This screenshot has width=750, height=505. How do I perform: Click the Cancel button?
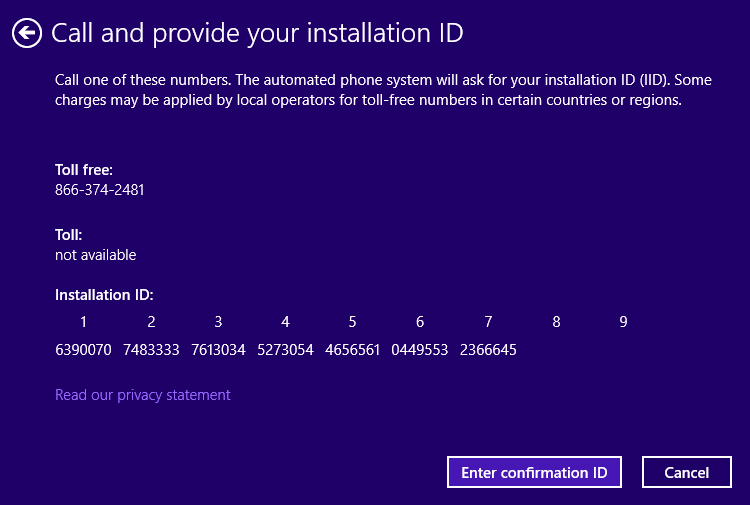pyautogui.click(x=686, y=473)
